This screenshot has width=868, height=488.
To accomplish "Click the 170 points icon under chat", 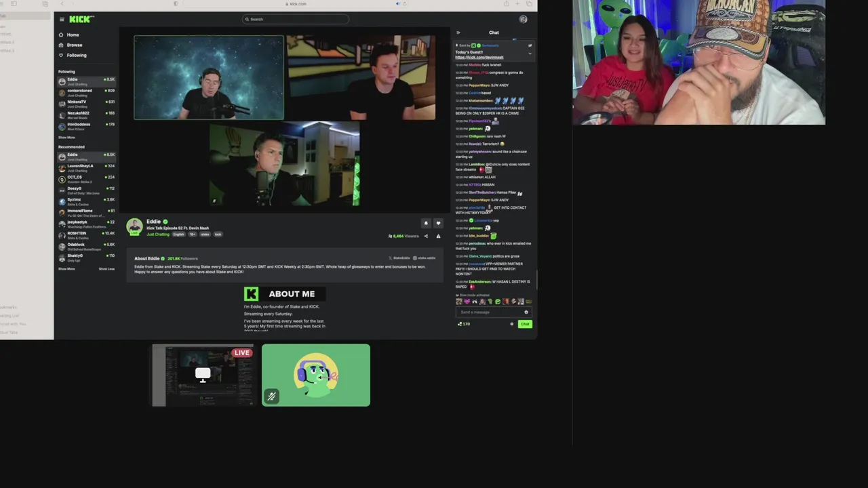I will (x=465, y=324).
